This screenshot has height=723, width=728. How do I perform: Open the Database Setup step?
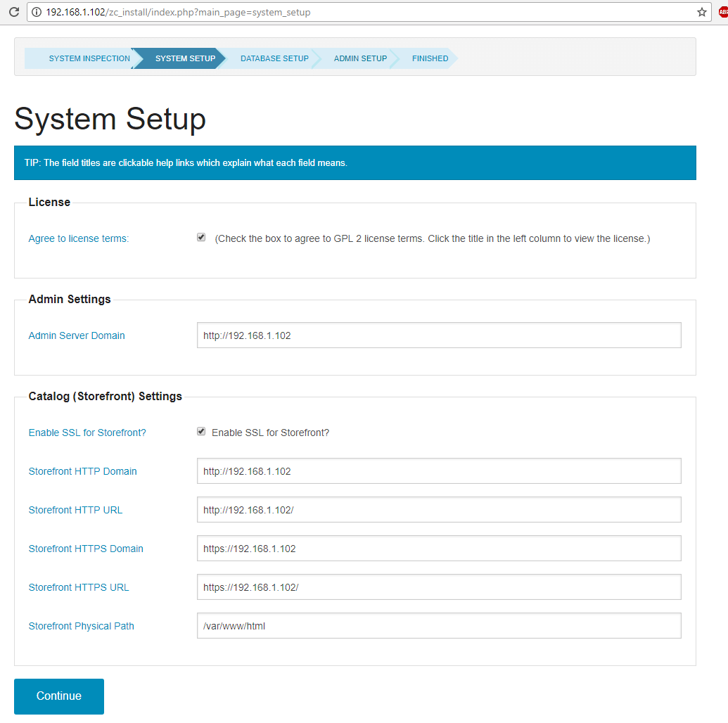click(274, 58)
